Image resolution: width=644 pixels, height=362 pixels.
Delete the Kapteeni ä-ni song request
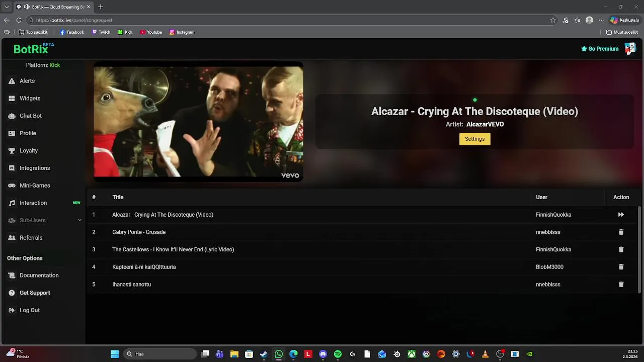[x=621, y=267]
